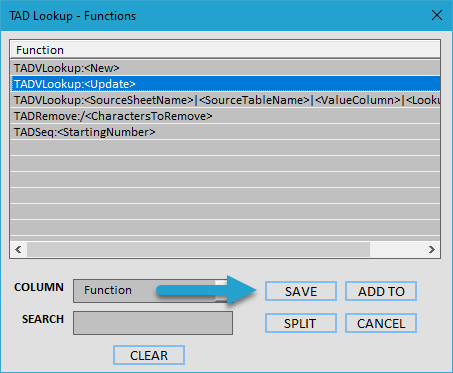This screenshot has height=373, width=453.
Task: Select the TADRemove:/<CharactersToRemove> row
Action: [x=225, y=116]
